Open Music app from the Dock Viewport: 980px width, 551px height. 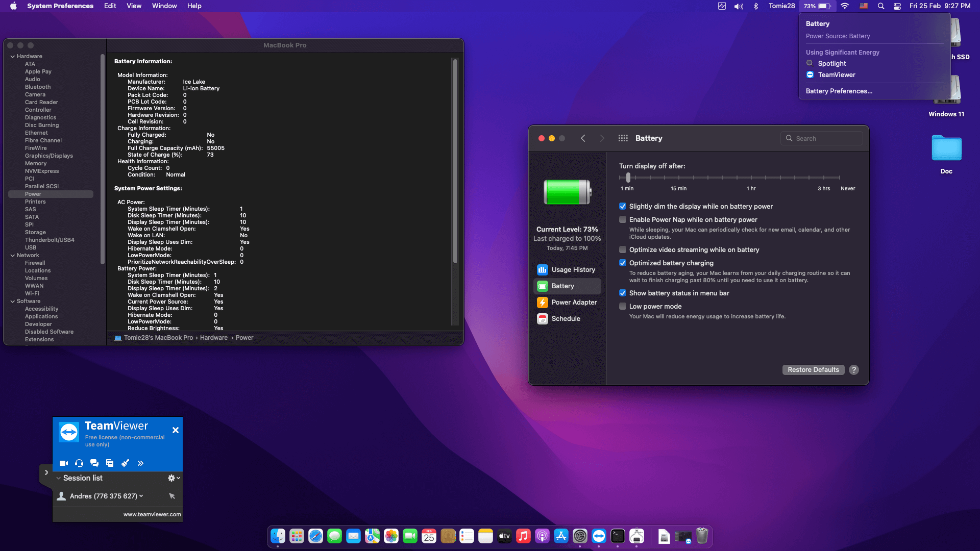click(523, 536)
